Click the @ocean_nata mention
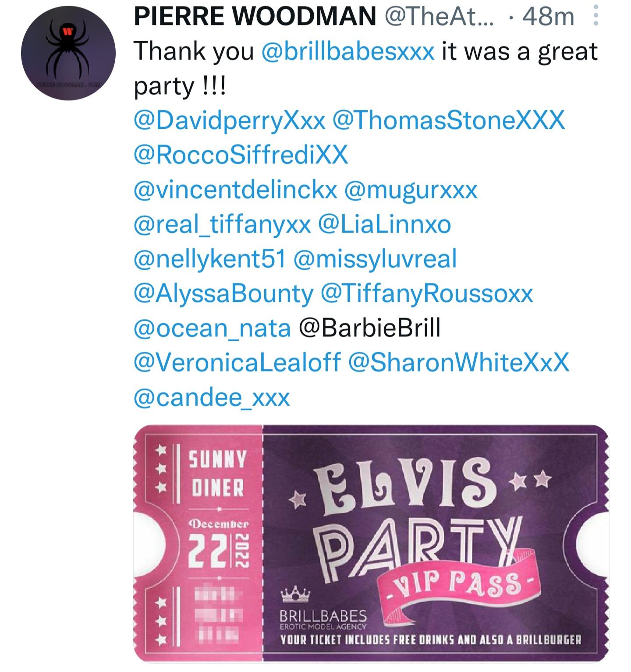This screenshot has width=631, height=672. pos(212,329)
